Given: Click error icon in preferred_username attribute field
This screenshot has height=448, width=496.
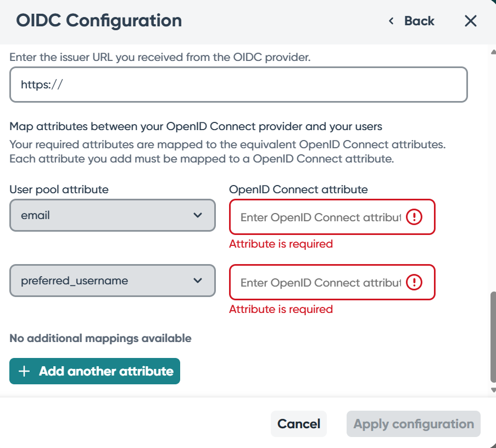Looking at the screenshot, I should click(414, 283).
